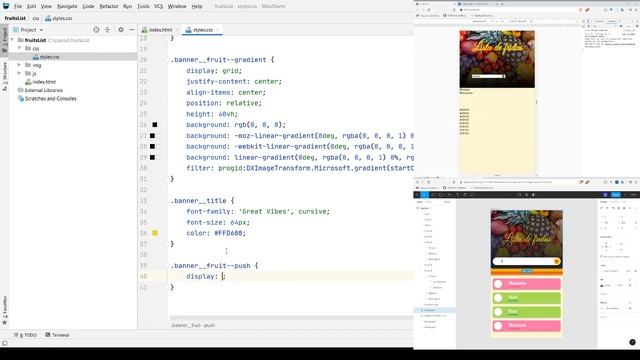Collapse the fruitsList root folder
This screenshot has width=640, height=360.
coord(12,40)
